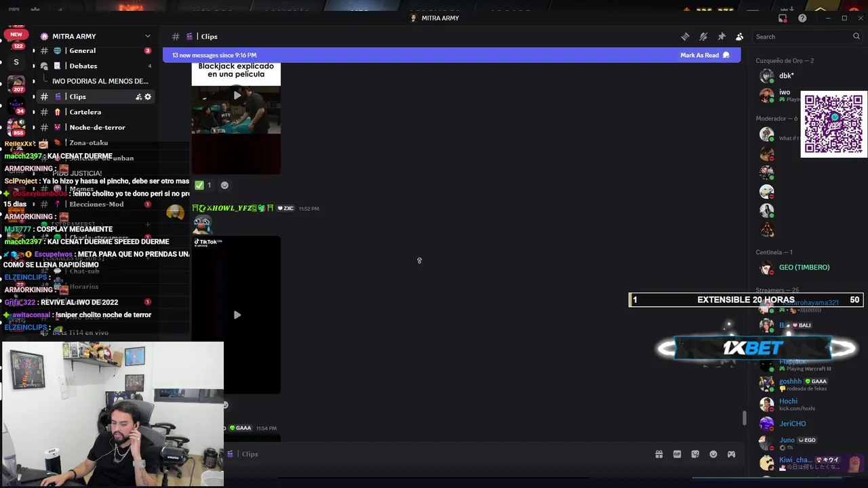
Task: Click the xHOWL_YFZ username
Action: click(x=233, y=208)
